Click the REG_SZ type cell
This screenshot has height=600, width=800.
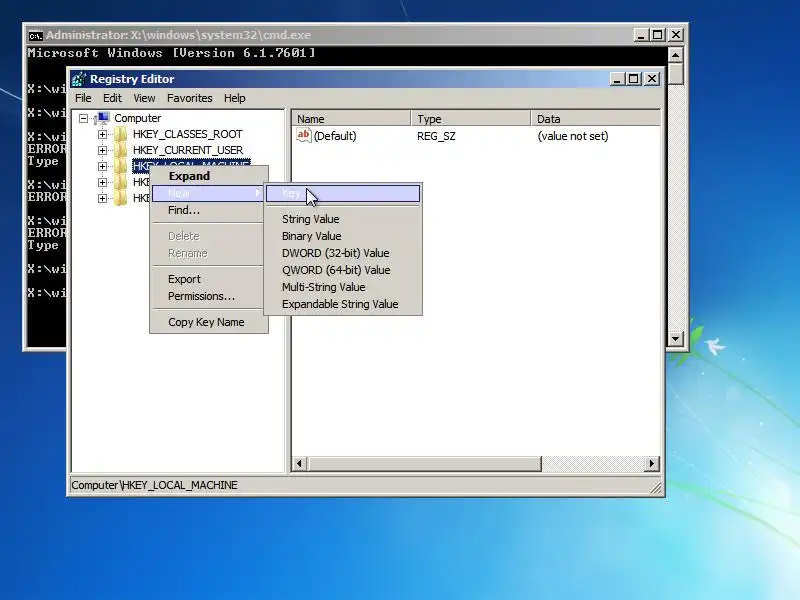coord(436,136)
